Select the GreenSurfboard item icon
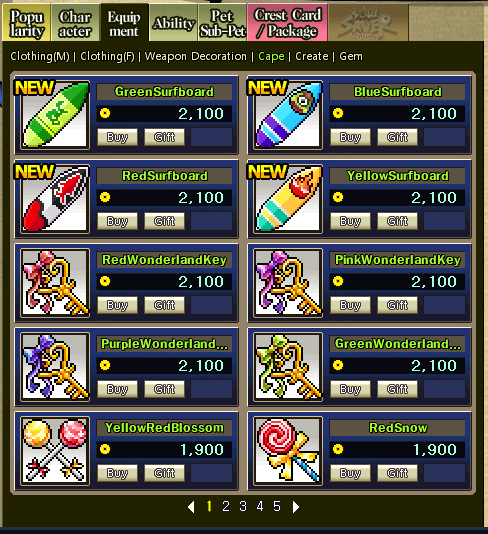The image size is (488, 534). (x=55, y=115)
